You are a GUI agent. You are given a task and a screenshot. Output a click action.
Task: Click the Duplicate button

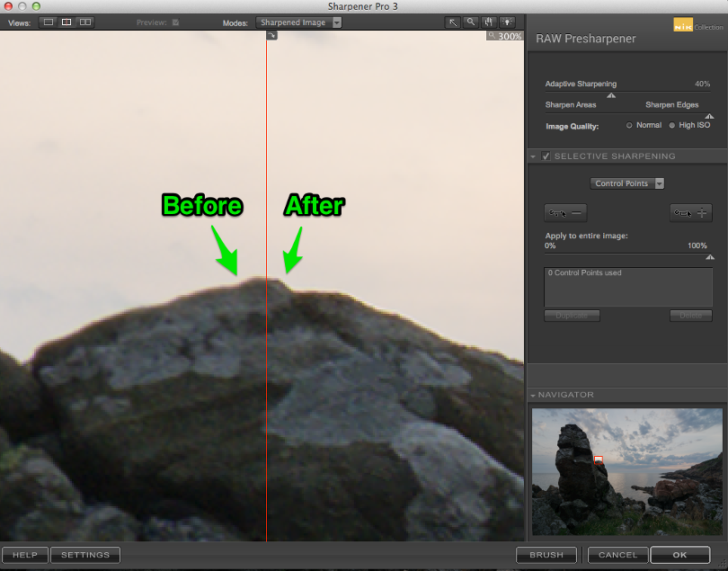572,316
